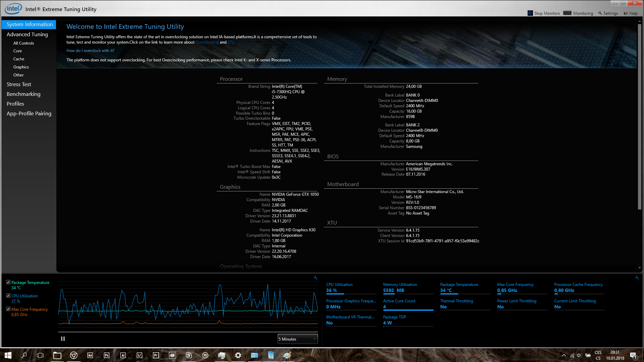Open Task View from the taskbar
Screen dimensions: 644x362
tap(40, 355)
